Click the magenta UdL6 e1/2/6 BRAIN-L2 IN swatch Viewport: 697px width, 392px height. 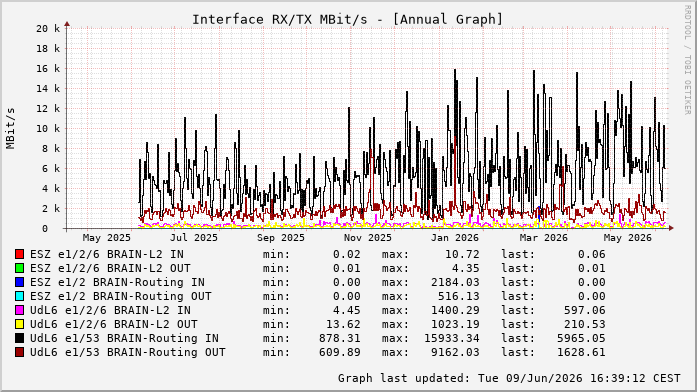pyautogui.click(x=19, y=310)
